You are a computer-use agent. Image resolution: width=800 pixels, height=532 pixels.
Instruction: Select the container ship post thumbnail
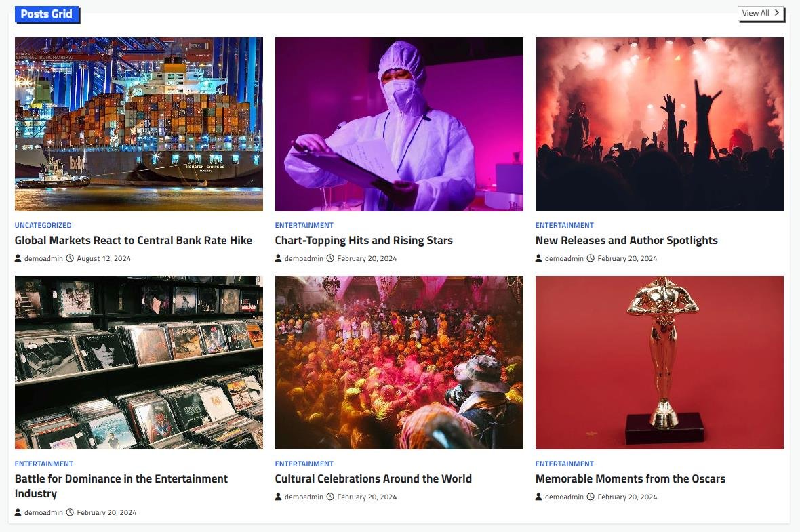(x=139, y=124)
